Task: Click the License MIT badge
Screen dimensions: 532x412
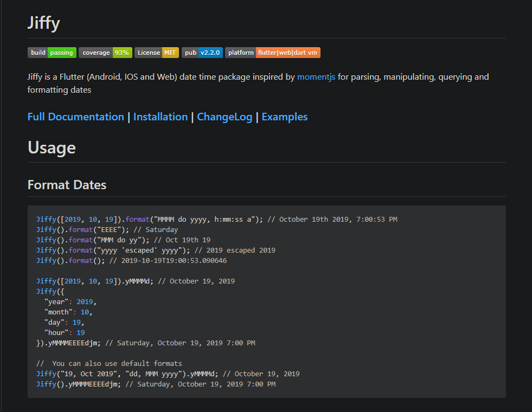Action: [x=157, y=53]
